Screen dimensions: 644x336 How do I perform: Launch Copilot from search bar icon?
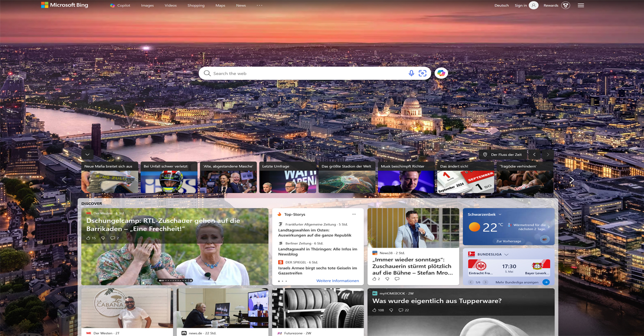click(441, 73)
